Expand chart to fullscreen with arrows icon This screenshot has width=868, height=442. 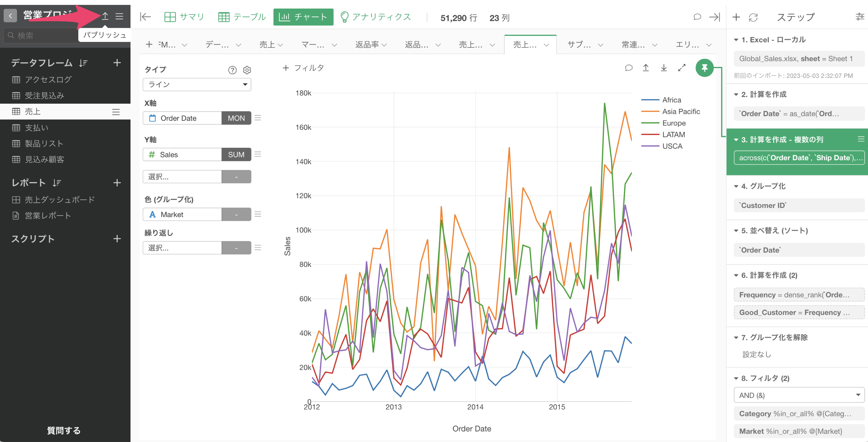[x=682, y=68]
